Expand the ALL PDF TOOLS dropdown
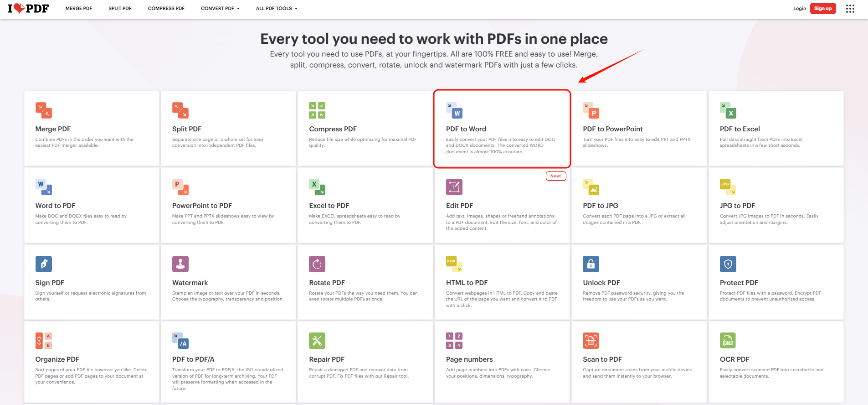The image size is (868, 405). point(277,9)
